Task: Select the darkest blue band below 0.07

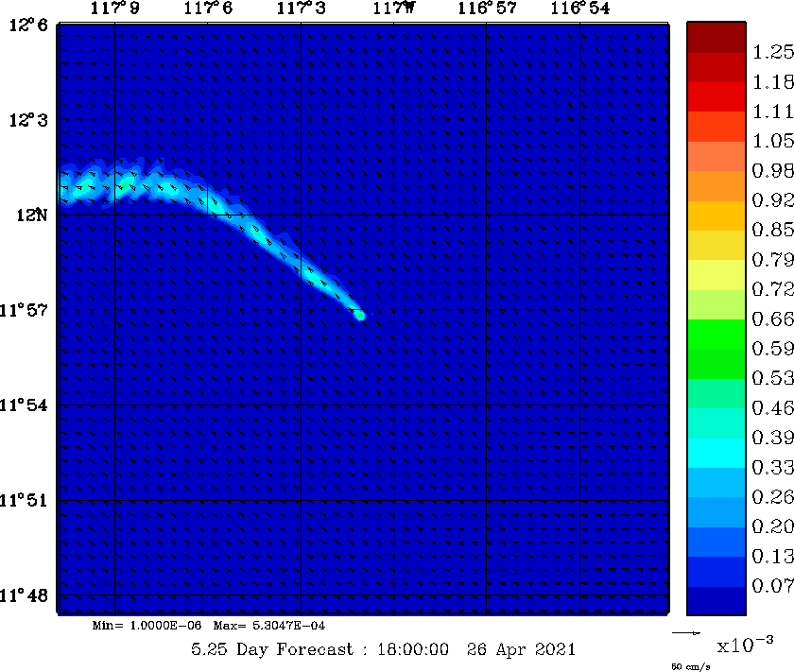Action: (716, 600)
